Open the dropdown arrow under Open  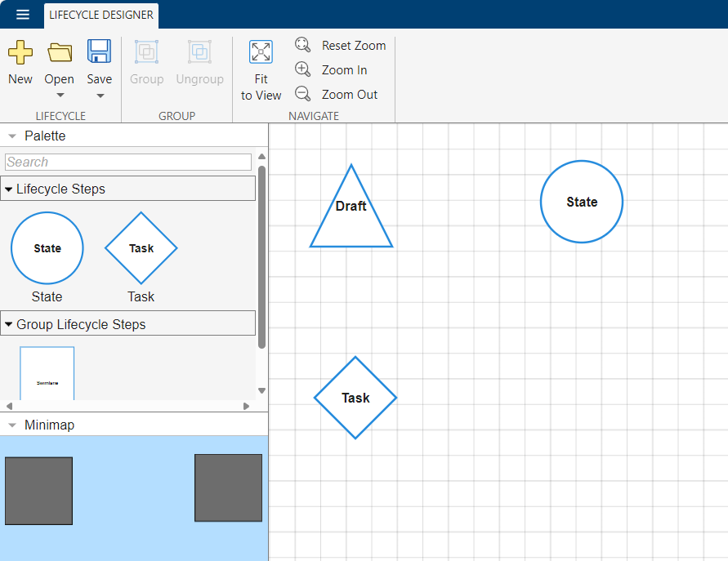[x=60, y=96]
